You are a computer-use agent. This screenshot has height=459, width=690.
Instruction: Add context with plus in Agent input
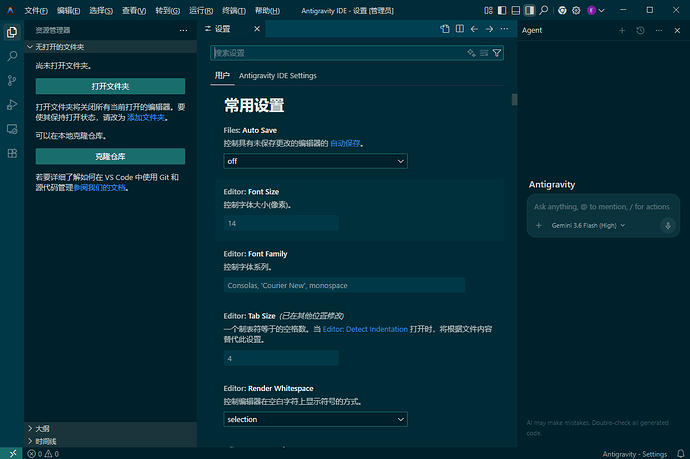point(538,225)
